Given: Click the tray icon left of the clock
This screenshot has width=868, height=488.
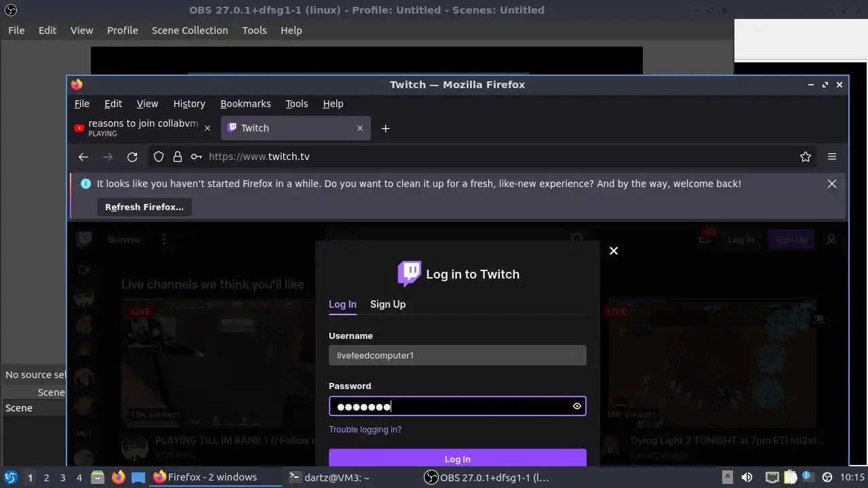Looking at the screenshot, I should point(827,477).
